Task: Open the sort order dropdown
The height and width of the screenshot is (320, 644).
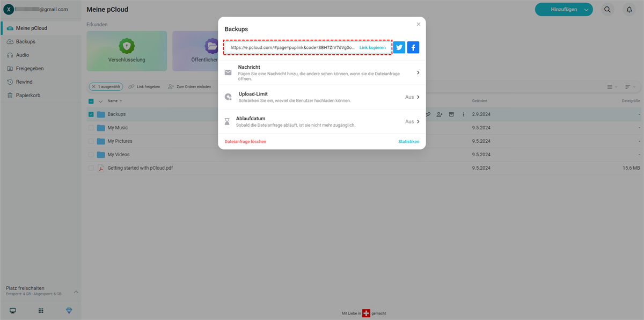Action: pos(630,86)
